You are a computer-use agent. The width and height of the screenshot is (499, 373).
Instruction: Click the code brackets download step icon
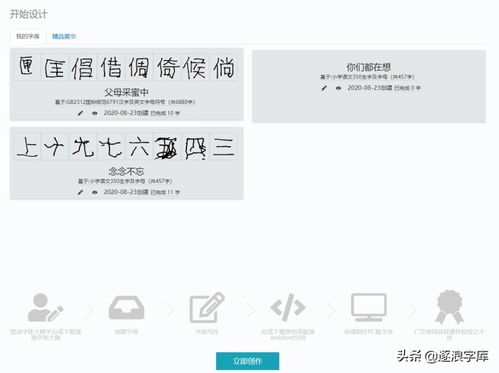(288, 307)
